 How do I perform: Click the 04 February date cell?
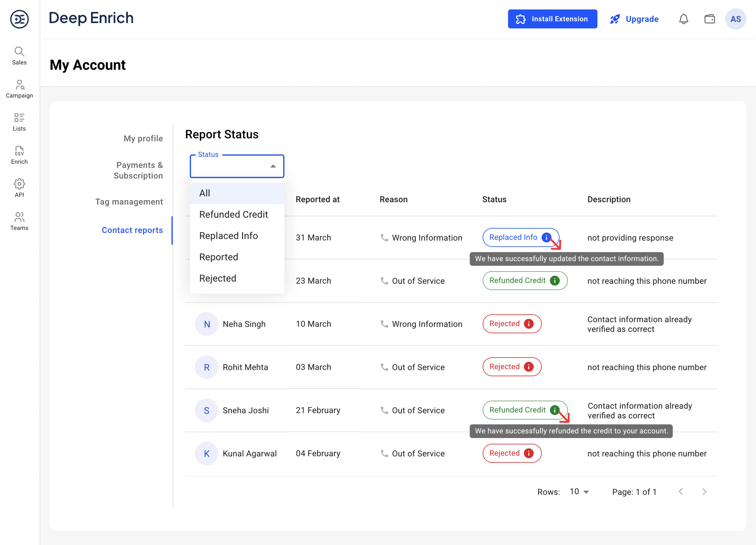point(318,454)
